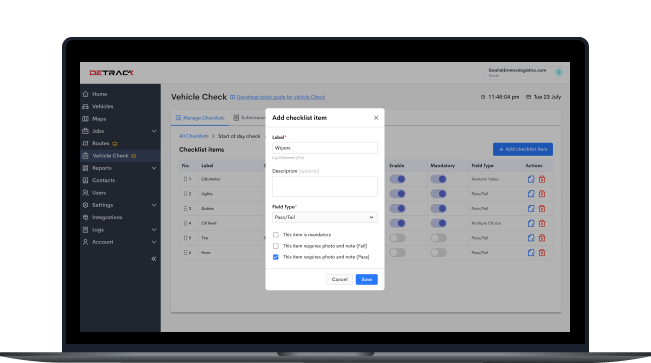Click the edit icon for Brakes row

[x=531, y=208]
